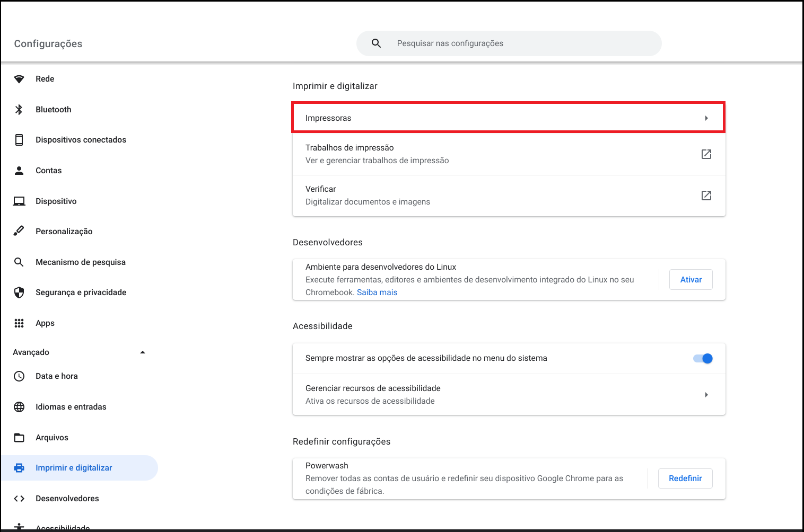Toggle accessibility options in system menu switch
Image resolution: width=804 pixels, height=532 pixels.
click(703, 359)
